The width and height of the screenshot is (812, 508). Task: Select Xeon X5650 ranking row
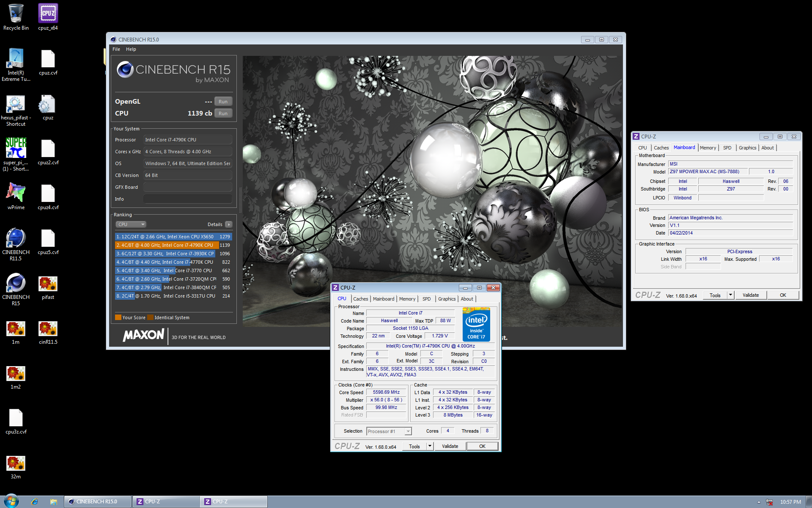(173, 237)
